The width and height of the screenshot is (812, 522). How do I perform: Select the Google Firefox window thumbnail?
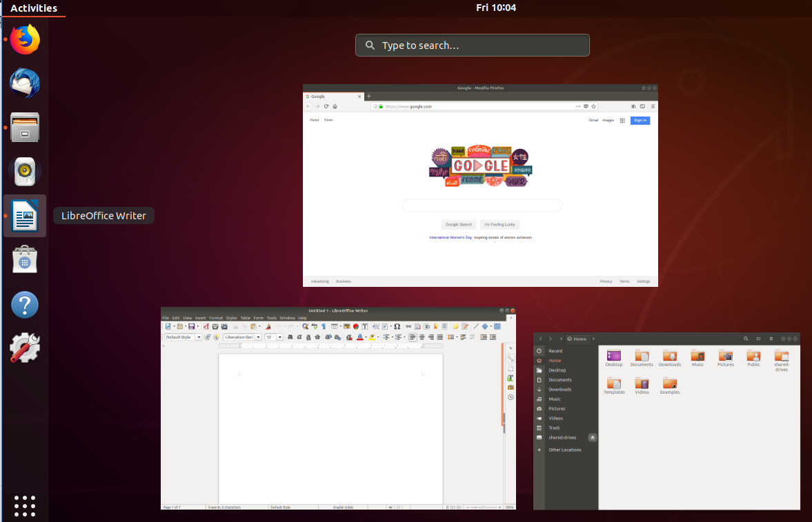click(x=480, y=186)
